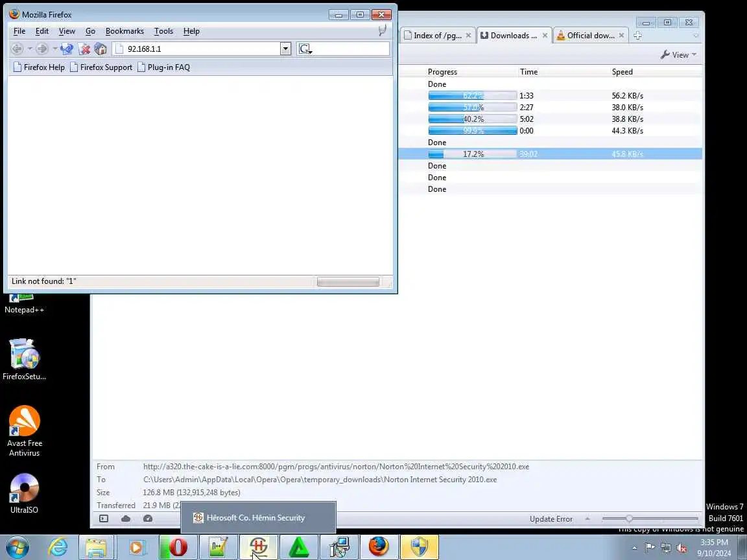Screen dimensions: 747x560
Task: Click the Stop icon in Firefox toolbar
Action: coord(84,49)
